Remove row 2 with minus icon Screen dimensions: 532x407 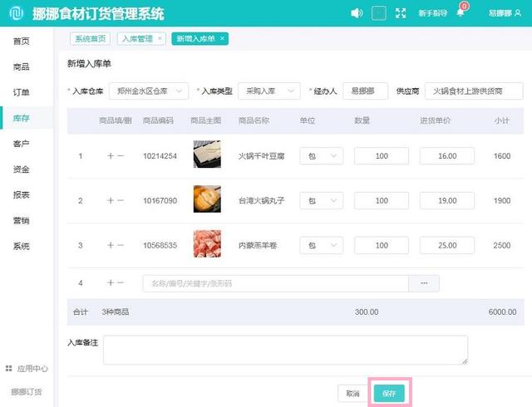[121, 201]
